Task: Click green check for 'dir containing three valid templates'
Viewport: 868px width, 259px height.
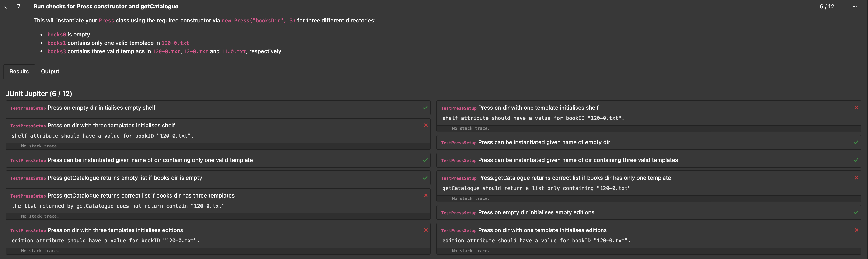Action: 856,160
